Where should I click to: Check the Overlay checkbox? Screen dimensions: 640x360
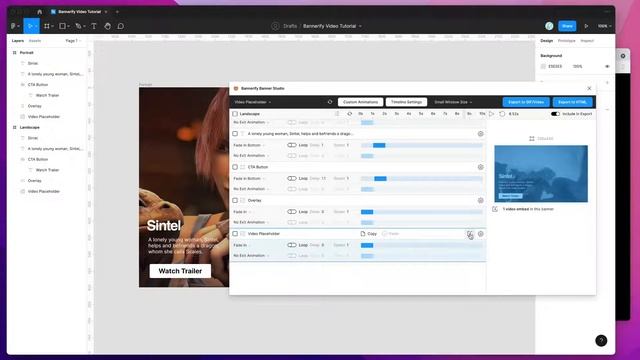point(235,200)
